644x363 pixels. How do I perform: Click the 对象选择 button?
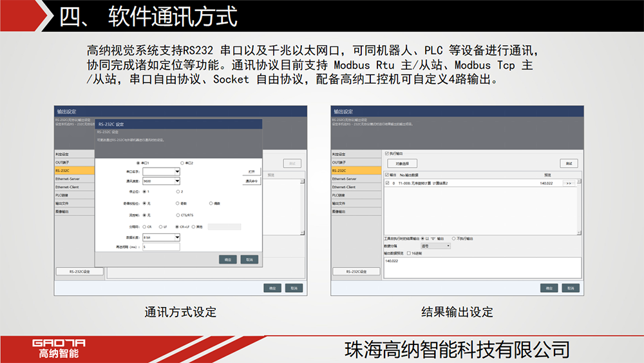[x=402, y=164]
